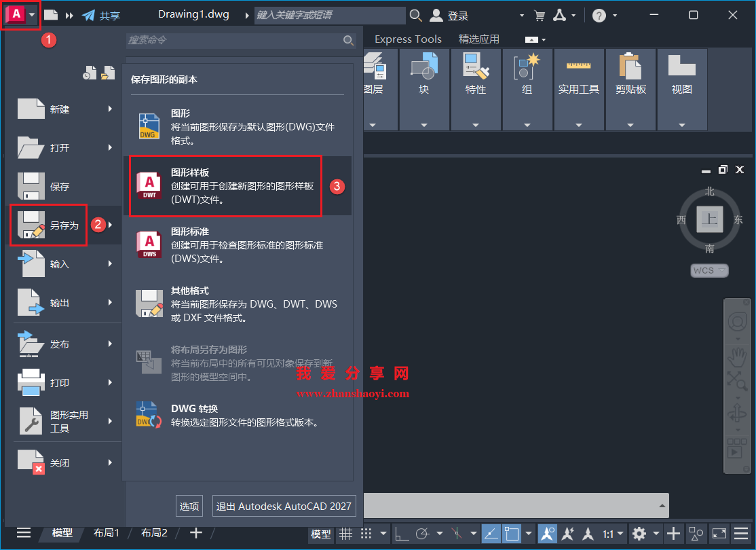Click the navigation bar Orbit tool icon

[737, 414]
